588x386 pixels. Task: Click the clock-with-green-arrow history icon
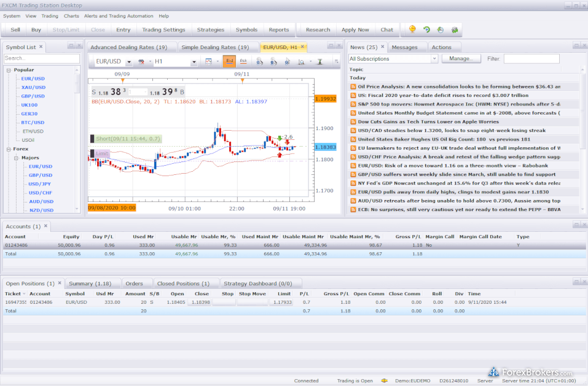(x=441, y=29)
